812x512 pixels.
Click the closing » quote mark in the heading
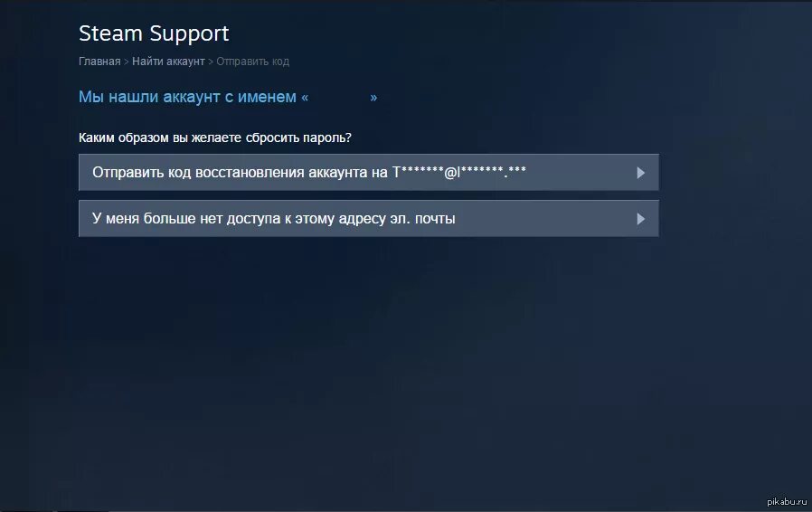pos(373,98)
